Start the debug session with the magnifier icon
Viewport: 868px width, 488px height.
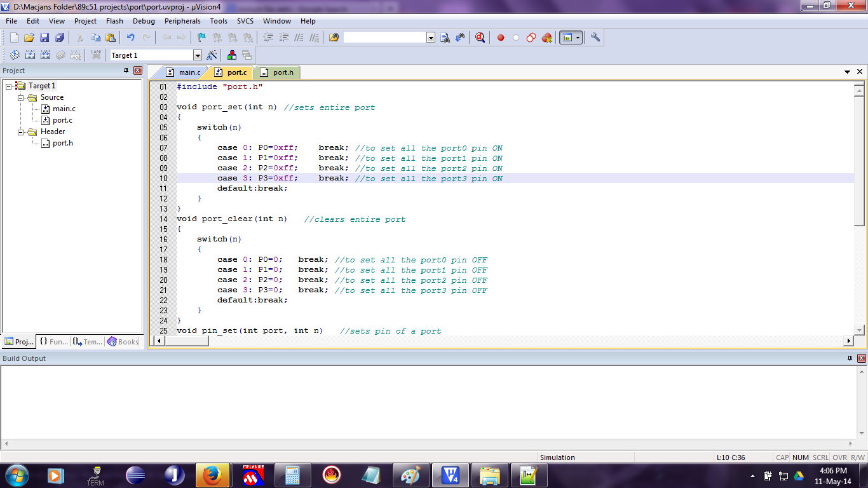[x=480, y=37]
